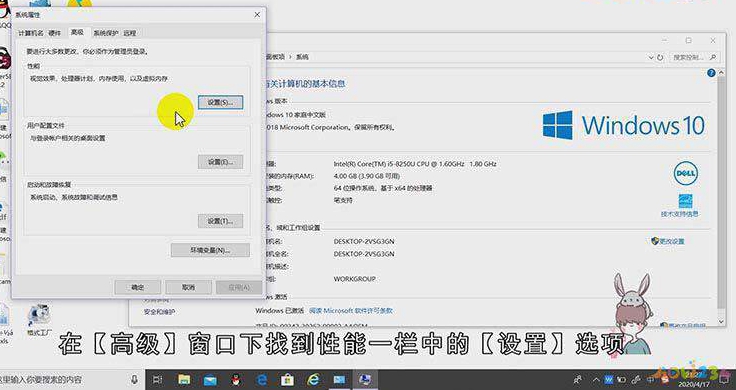Show hidden tray icons chevron
This screenshot has width=736, height=390.
[x=596, y=379]
